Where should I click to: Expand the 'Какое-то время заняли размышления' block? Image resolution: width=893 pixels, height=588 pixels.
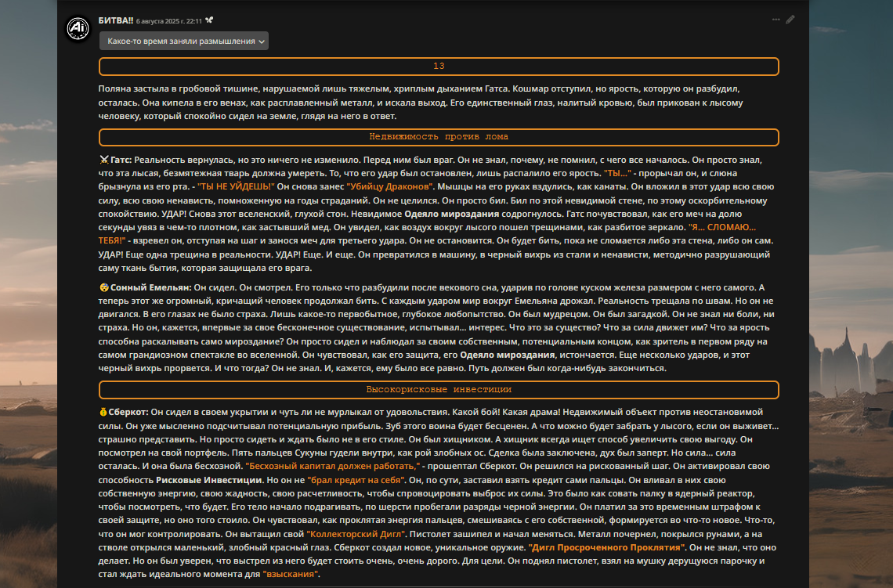(x=184, y=41)
